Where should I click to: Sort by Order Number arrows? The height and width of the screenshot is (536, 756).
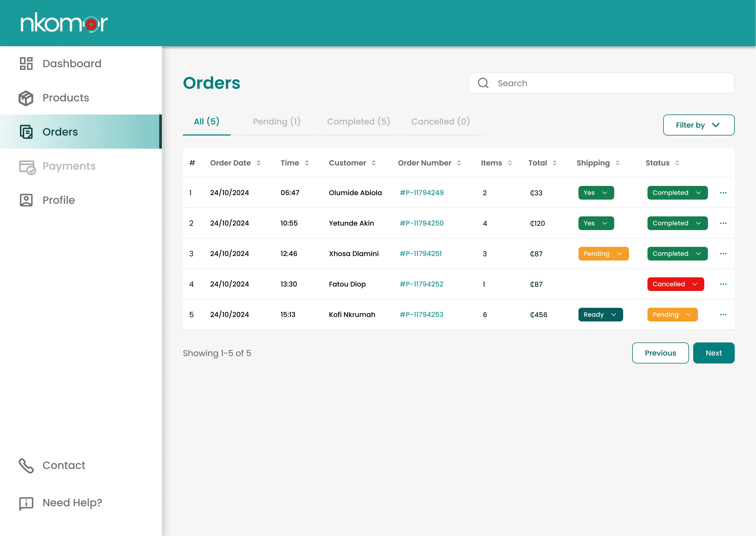pyautogui.click(x=459, y=163)
